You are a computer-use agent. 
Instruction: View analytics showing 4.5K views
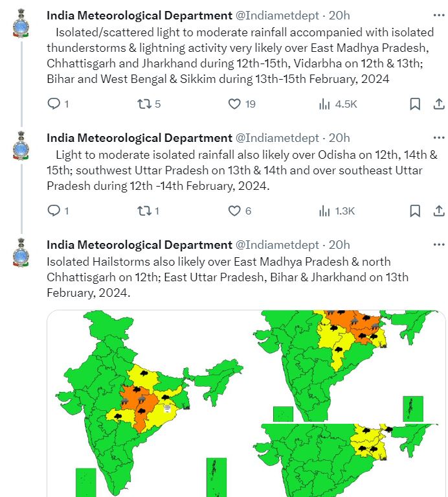tap(338, 104)
